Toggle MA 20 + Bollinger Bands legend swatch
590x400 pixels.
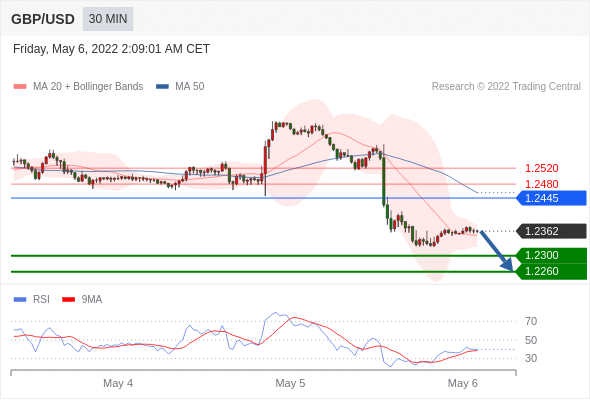click(20, 87)
